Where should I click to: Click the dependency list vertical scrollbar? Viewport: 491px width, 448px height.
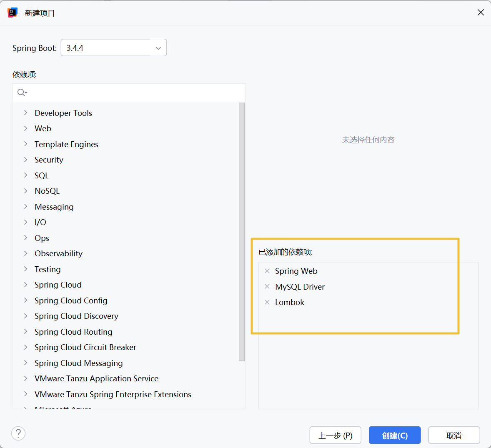[242, 232]
